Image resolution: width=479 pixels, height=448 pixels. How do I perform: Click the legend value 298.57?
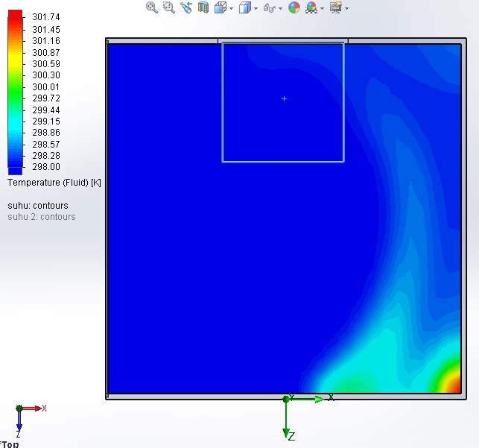46,144
